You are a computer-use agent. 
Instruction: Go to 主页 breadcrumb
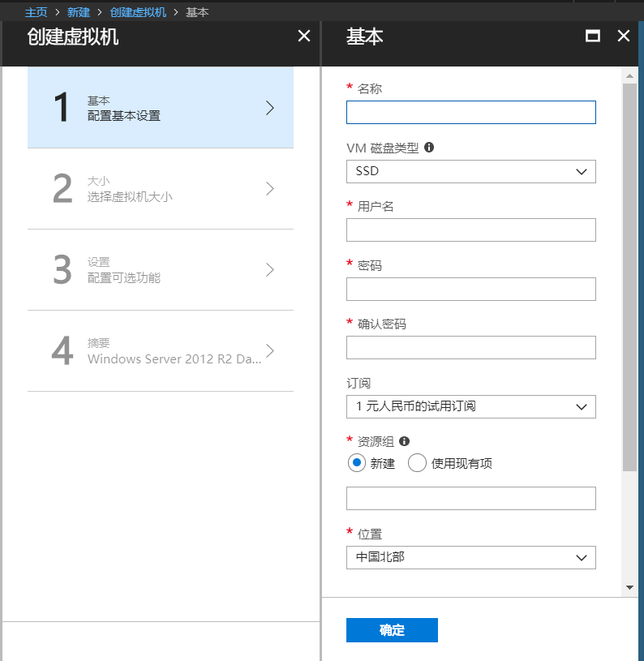click(x=36, y=12)
